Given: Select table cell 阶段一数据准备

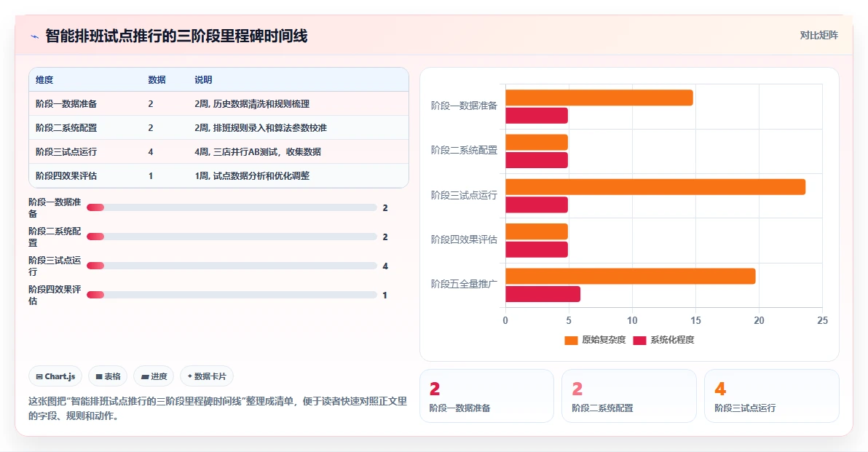Looking at the screenshot, I should pos(66,104).
